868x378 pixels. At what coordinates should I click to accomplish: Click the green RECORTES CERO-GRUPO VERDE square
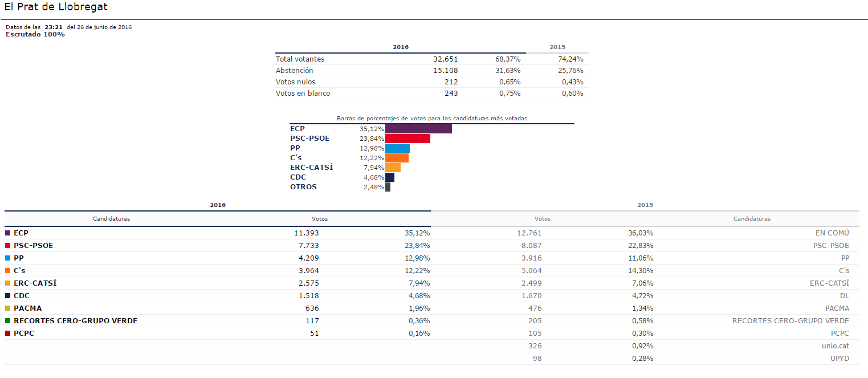click(x=8, y=321)
